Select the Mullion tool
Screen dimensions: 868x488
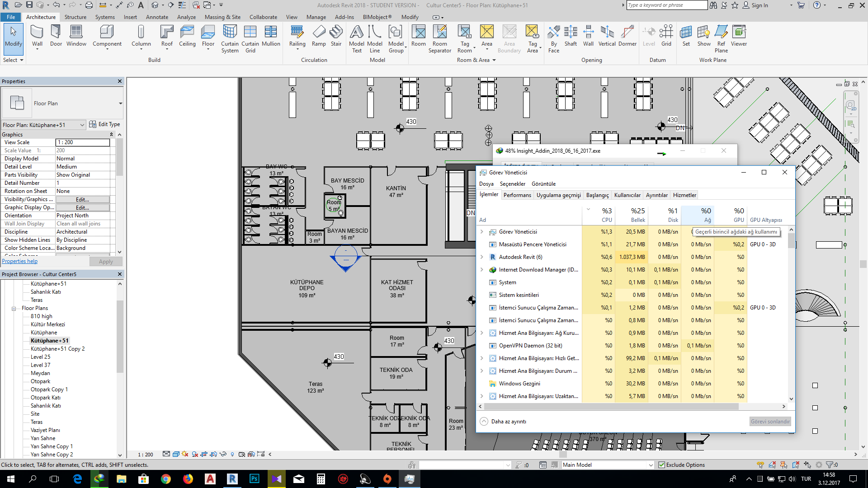click(x=271, y=36)
